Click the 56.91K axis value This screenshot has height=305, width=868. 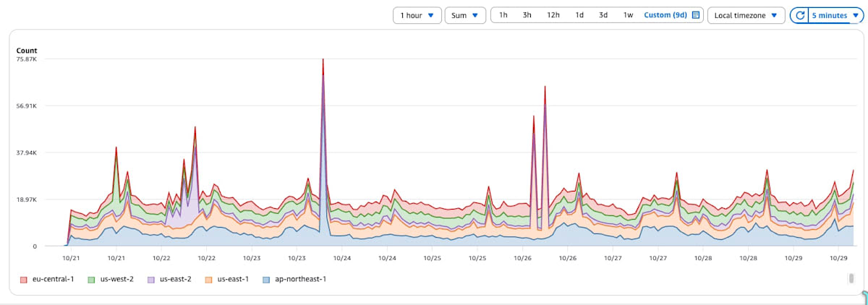pos(27,106)
